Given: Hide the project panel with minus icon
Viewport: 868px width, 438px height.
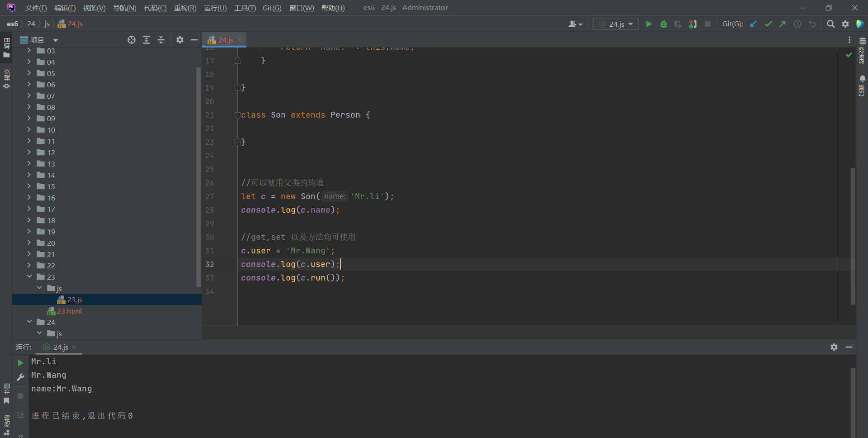Looking at the screenshot, I should (x=194, y=40).
